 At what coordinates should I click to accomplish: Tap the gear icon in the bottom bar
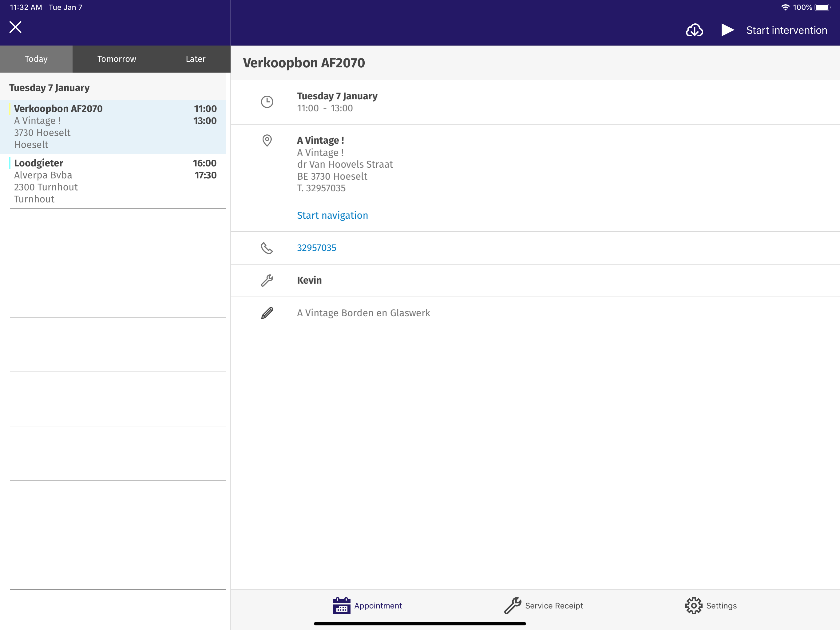[693, 606]
